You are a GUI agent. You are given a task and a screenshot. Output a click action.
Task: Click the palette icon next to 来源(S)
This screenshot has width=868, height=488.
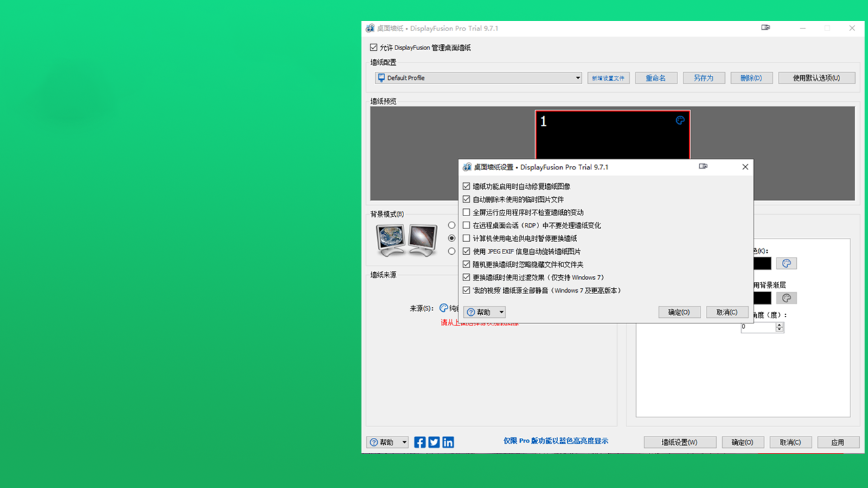pyautogui.click(x=444, y=308)
